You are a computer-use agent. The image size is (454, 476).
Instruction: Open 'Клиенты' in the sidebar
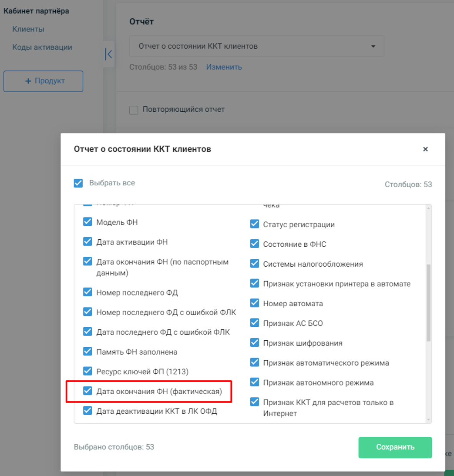(28, 29)
